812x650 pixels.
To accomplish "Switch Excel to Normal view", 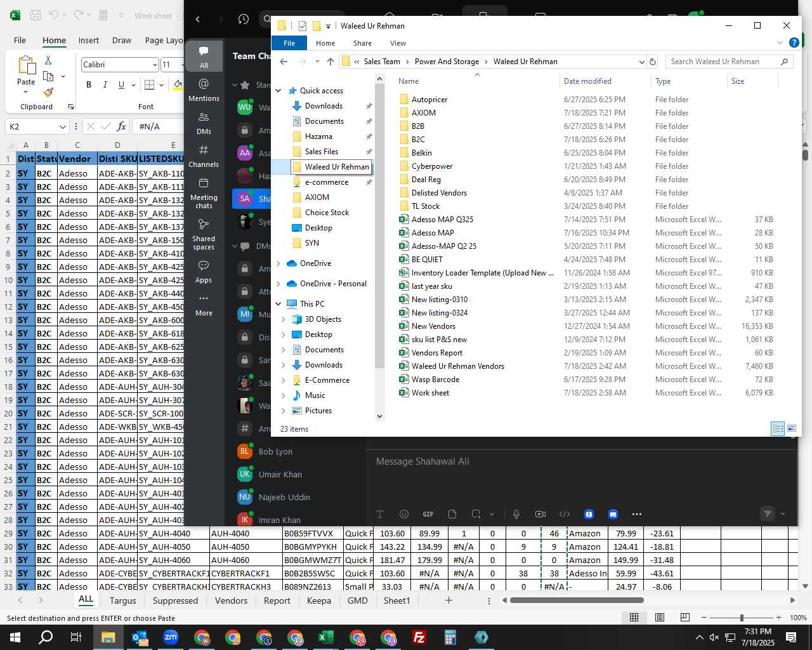I will coord(634,618).
